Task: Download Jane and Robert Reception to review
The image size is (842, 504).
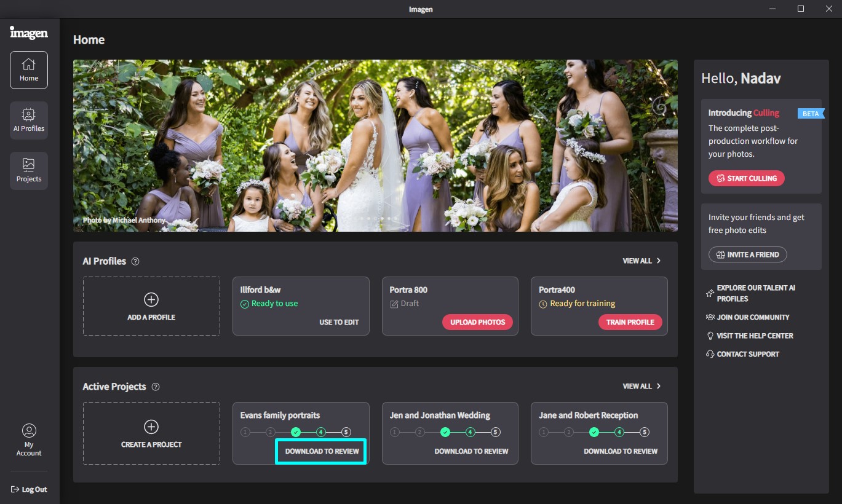Action: point(621,451)
